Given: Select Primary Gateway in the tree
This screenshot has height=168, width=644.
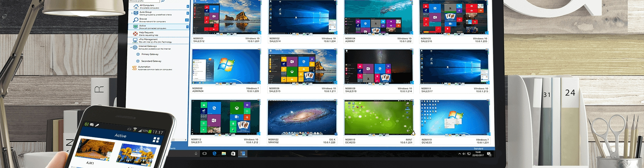Looking at the screenshot, I should click(150, 54).
